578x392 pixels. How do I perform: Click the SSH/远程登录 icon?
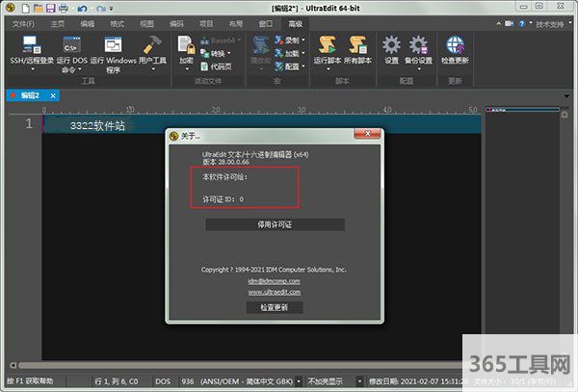click(32, 46)
